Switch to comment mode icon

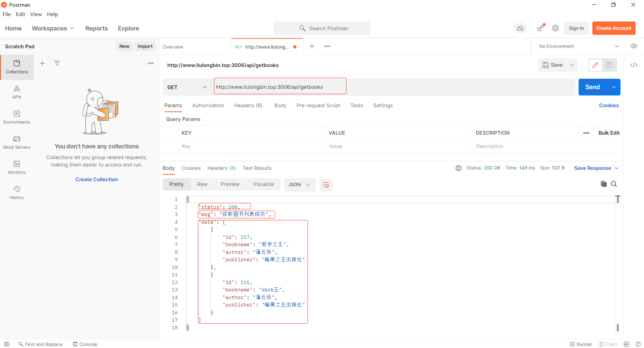coord(609,65)
